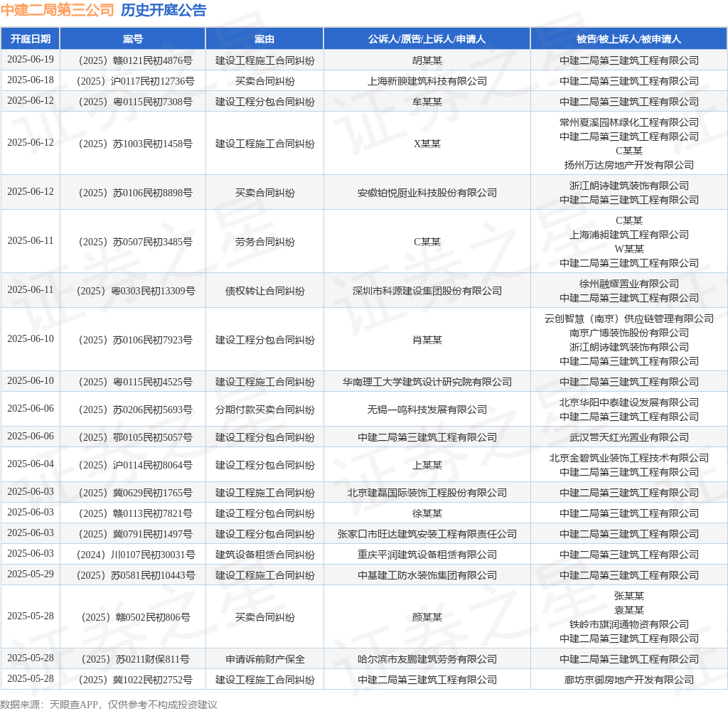Click the 开庭日期 column header

coord(31,39)
